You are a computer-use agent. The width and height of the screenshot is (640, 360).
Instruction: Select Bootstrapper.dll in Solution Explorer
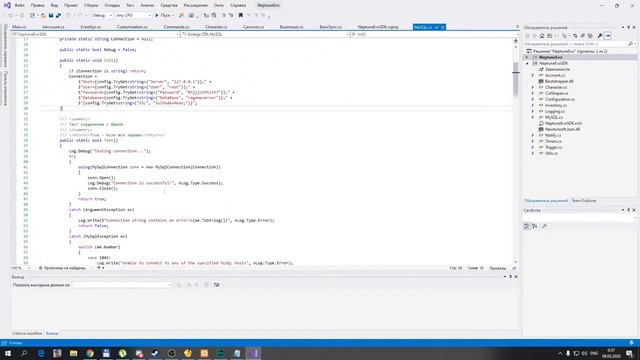[559, 81]
